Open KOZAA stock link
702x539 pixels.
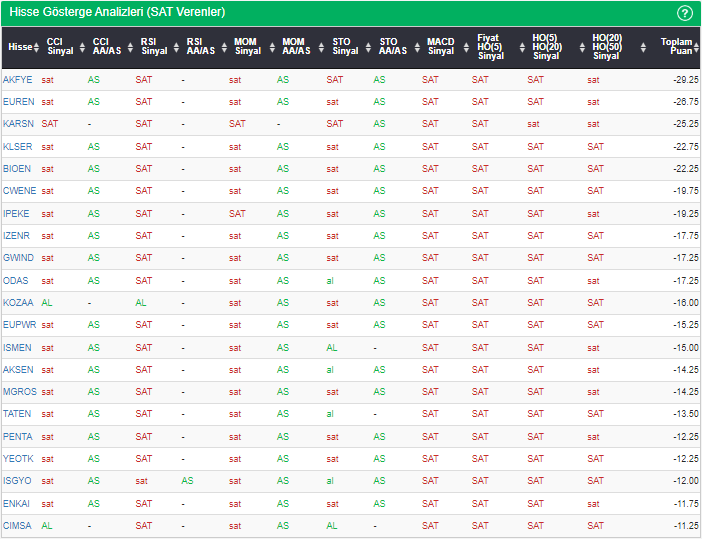[18, 303]
